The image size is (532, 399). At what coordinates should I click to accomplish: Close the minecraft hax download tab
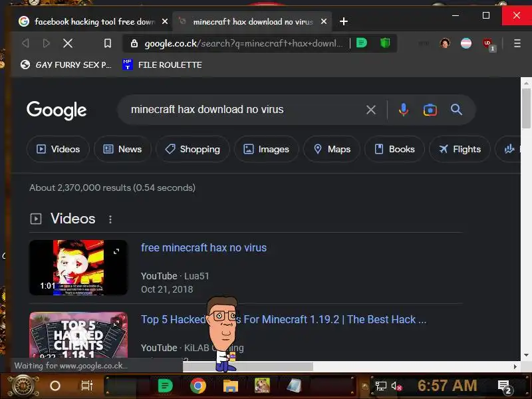pos(324,21)
